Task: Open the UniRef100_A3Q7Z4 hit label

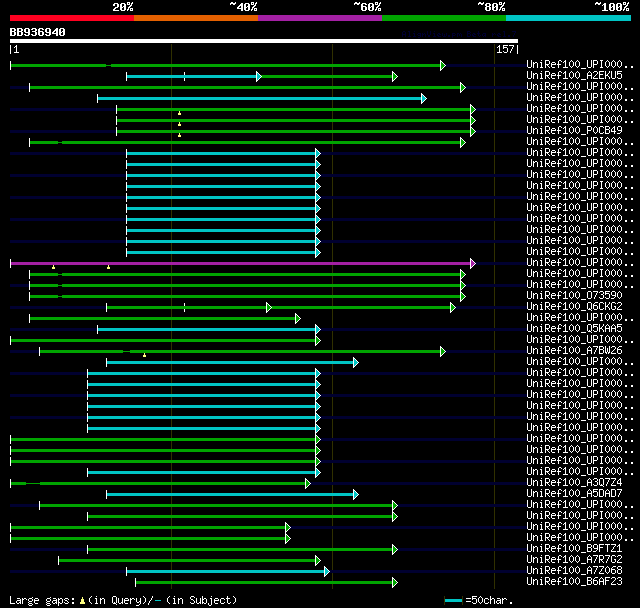Action: click(574, 482)
